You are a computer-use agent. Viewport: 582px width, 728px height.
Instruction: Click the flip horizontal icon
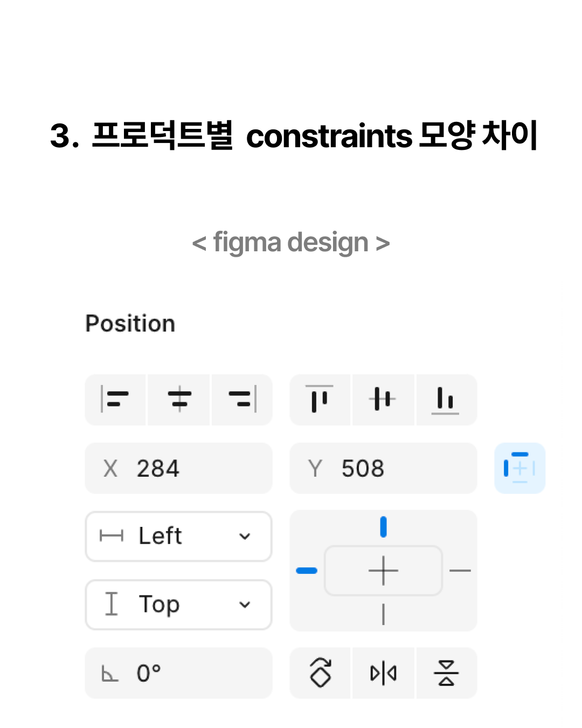tap(383, 673)
